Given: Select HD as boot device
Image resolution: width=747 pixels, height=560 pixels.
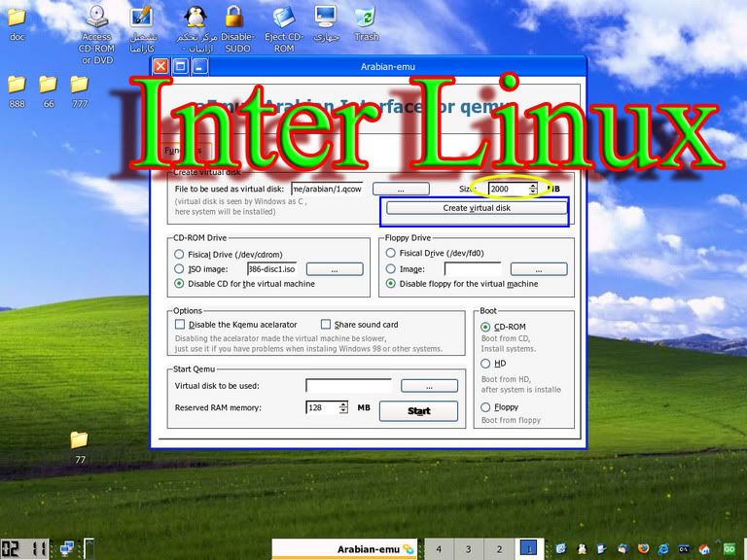Looking at the screenshot, I should [x=485, y=364].
